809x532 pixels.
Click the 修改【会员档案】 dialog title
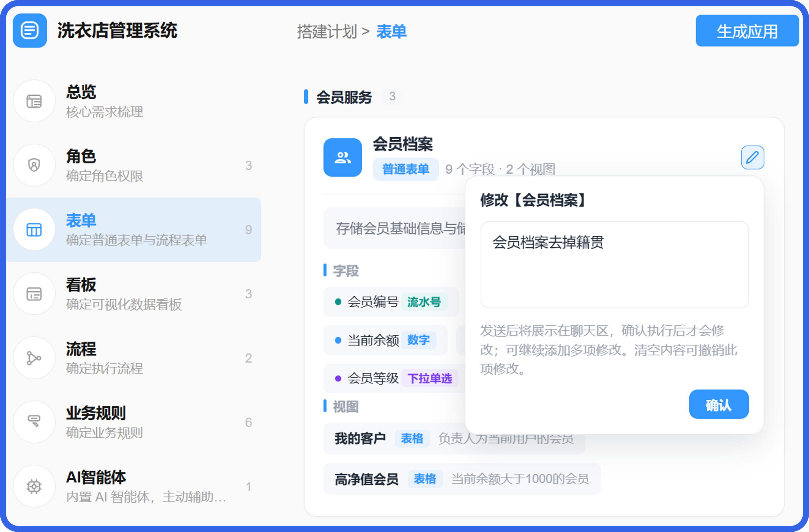point(533,200)
